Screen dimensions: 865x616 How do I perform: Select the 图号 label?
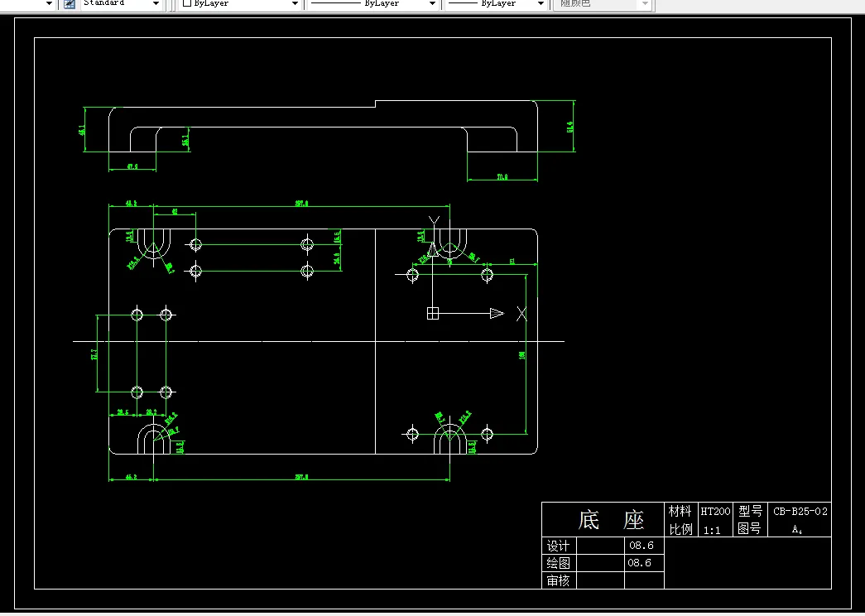pos(750,529)
